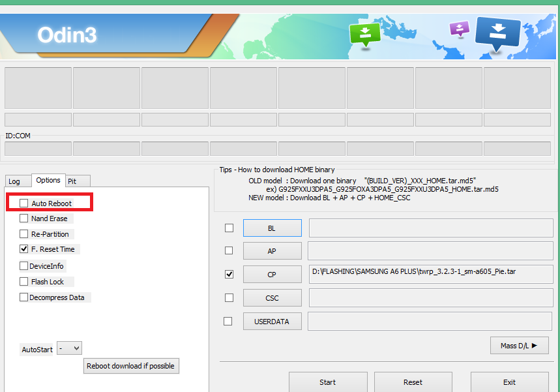Click the NEW model tip line
This screenshot has height=392, width=560.
[x=329, y=198]
